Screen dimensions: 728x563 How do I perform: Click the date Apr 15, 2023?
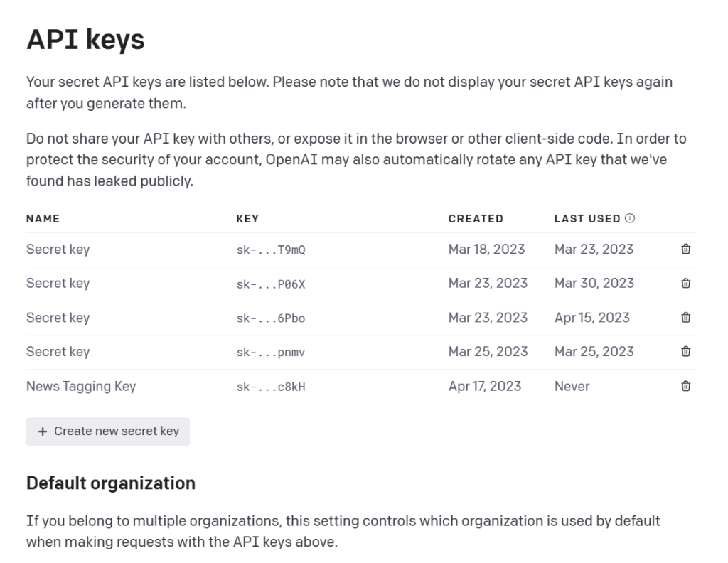click(592, 318)
